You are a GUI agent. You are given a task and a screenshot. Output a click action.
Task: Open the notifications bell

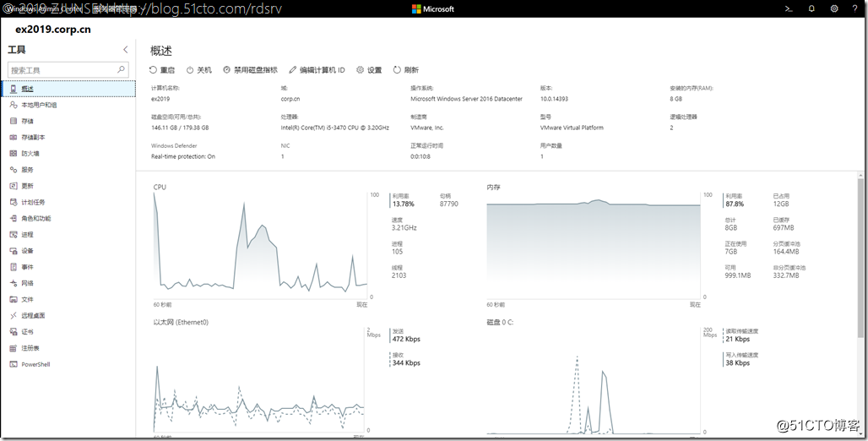click(x=811, y=8)
